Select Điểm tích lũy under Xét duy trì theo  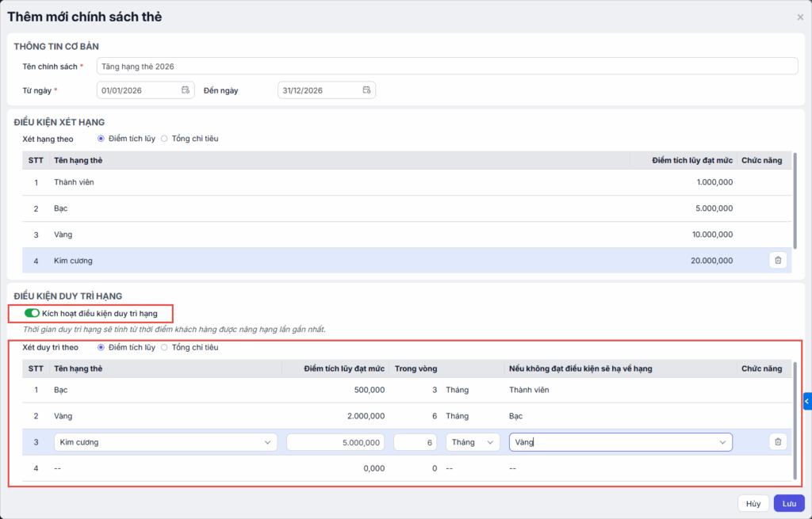[x=101, y=347]
